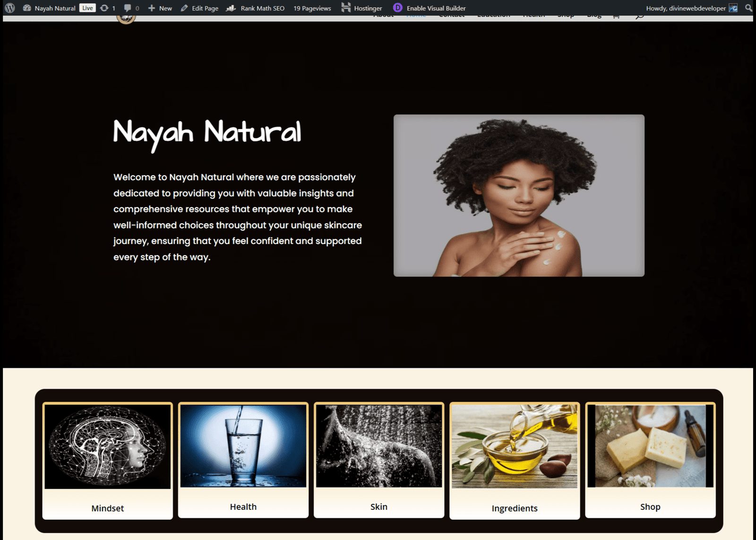Click the Health card label
Viewport: 756px width, 540px height.
pos(243,507)
